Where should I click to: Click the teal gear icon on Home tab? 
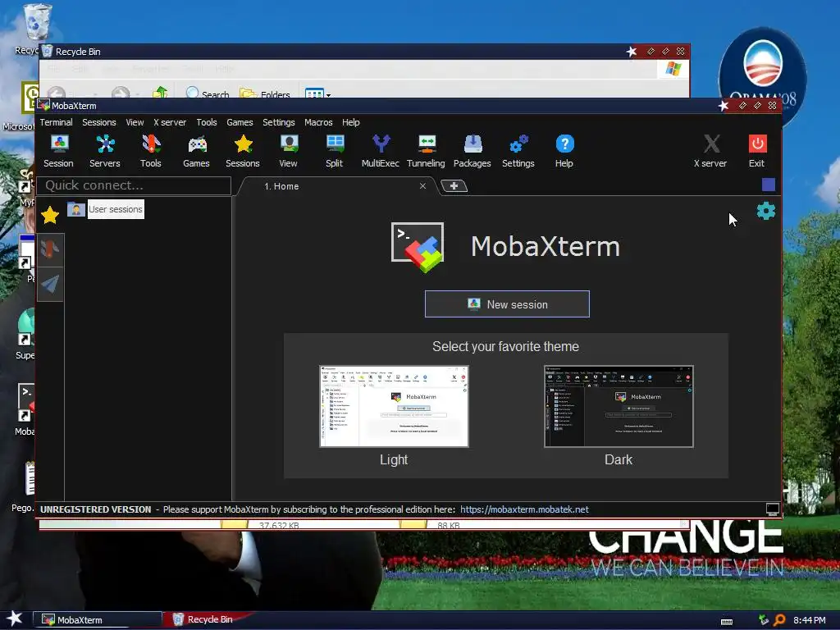766,211
